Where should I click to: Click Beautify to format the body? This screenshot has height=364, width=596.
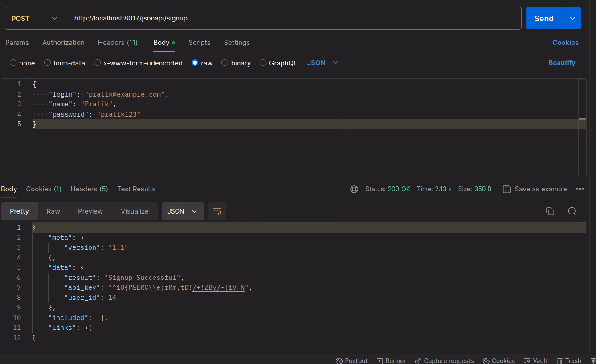pos(562,63)
